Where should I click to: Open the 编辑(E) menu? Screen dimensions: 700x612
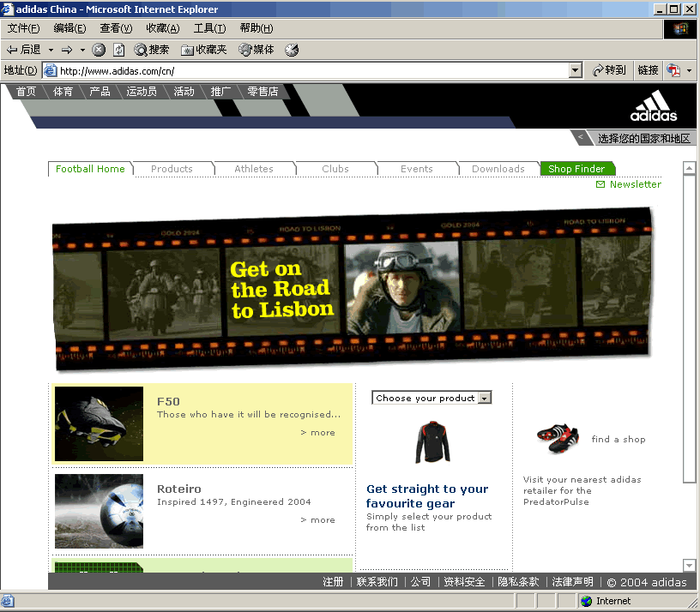(69, 28)
